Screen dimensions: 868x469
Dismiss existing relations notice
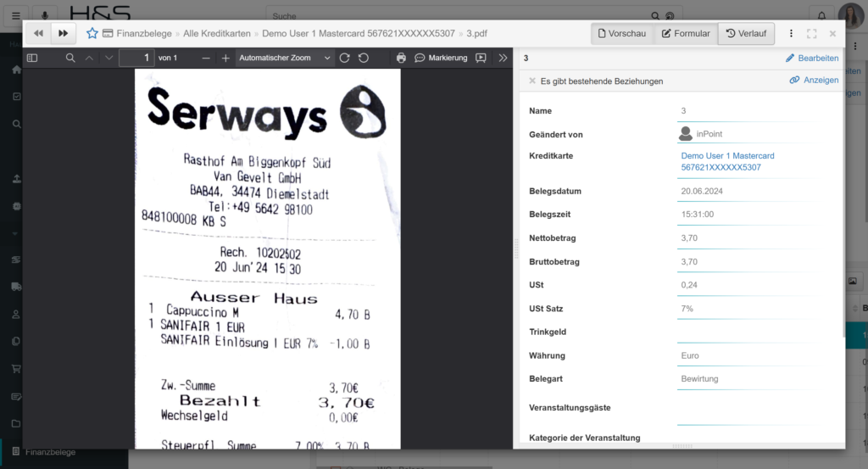(532, 81)
